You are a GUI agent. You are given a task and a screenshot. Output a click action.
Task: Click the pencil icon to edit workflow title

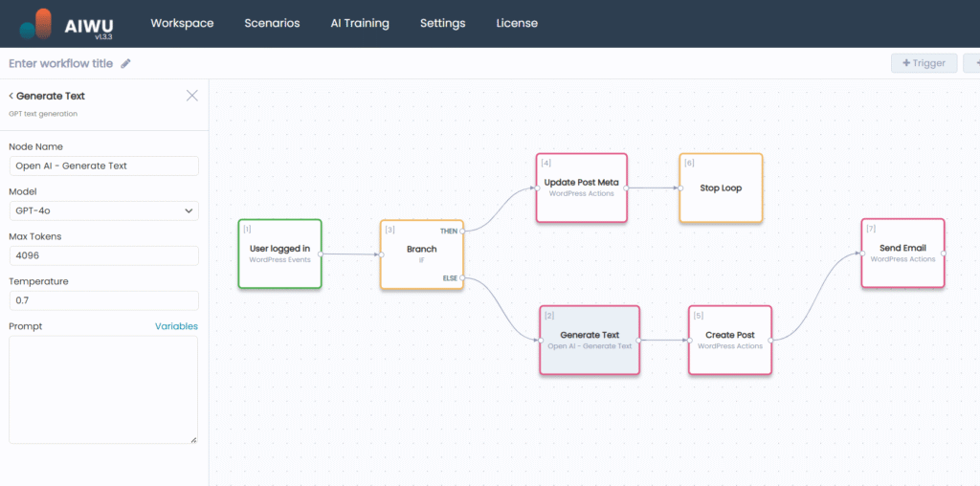[x=125, y=64]
